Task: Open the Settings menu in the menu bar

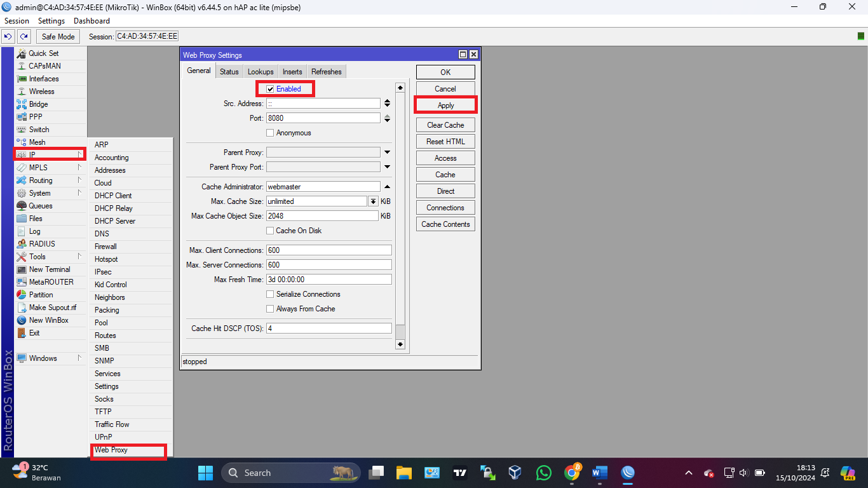Action: point(51,21)
